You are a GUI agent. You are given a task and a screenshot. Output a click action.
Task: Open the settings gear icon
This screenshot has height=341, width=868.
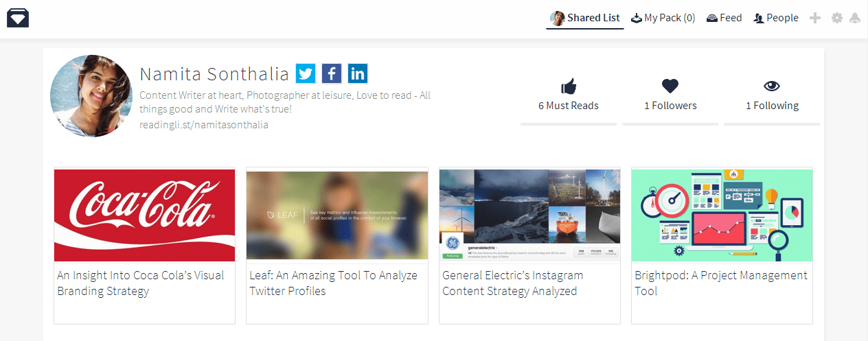pos(836,18)
